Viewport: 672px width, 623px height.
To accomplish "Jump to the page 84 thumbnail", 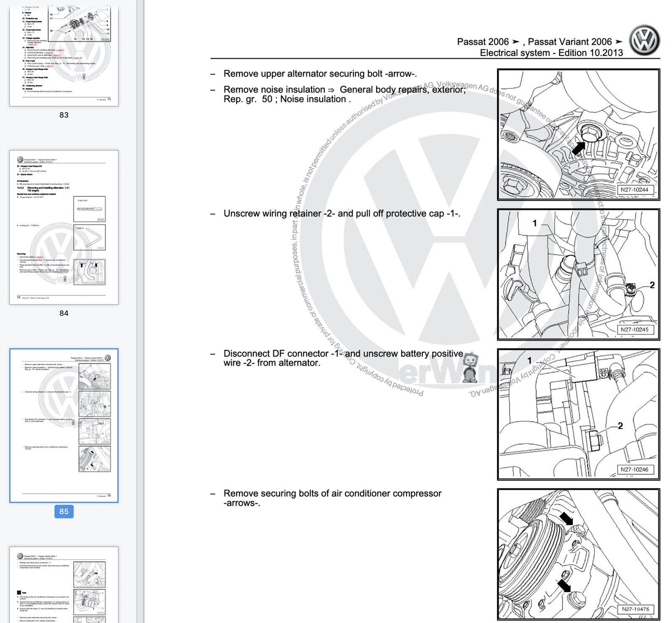I will 64,227.
